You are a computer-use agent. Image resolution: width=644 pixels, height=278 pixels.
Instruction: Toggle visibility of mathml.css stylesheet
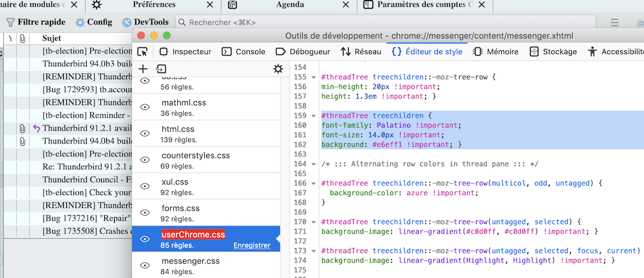(145, 107)
